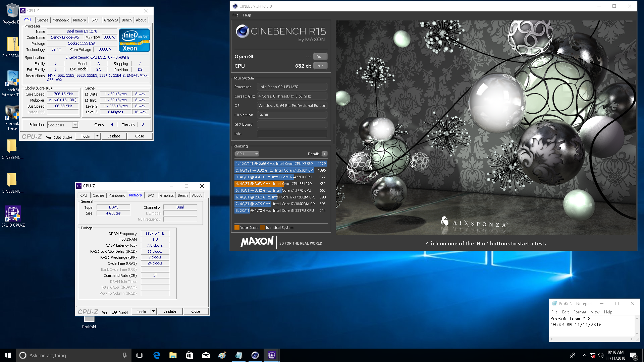Viewport: 644px width, 362px height.
Task: Select ranking row Core i7-4770K
Action: click(x=281, y=177)
